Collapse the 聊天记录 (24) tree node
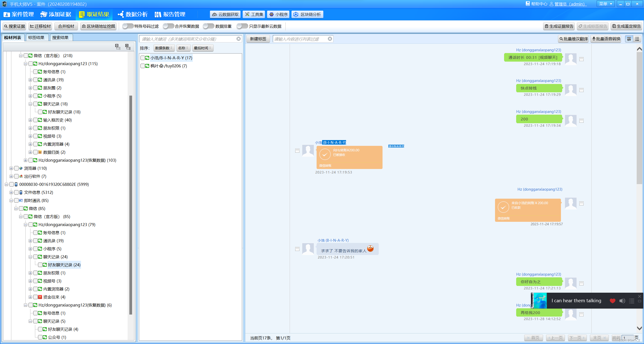 tap(30, 257)
